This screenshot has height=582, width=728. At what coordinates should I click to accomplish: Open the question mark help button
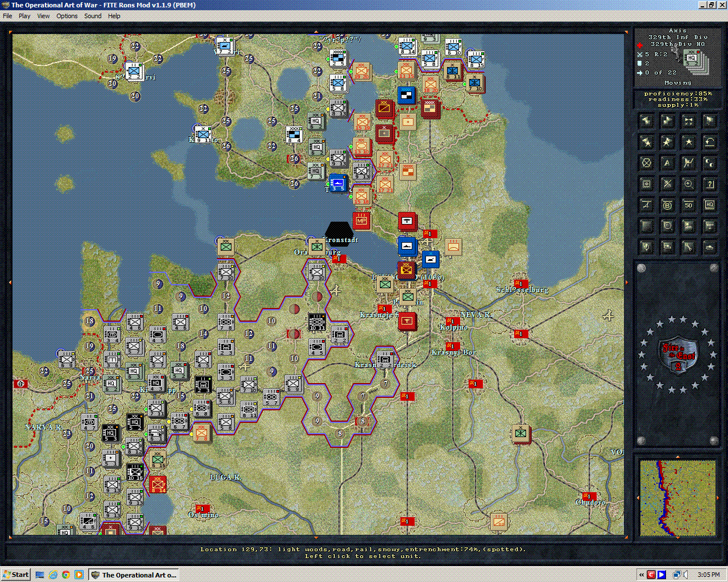pyautogui.click(x=709, y=184)
